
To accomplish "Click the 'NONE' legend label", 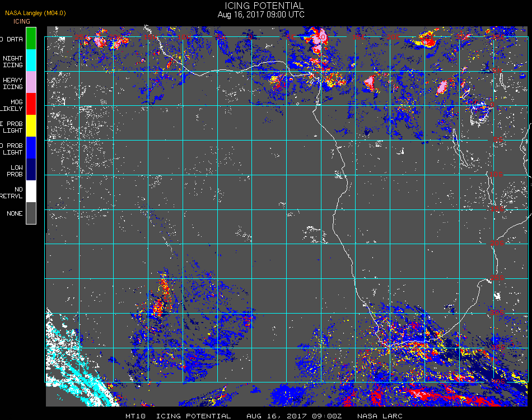I will click(15, 213).
